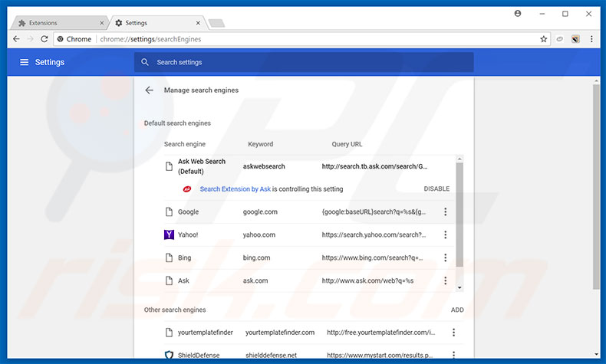Image resolution: width=606 pixels, height=364 pixels.
Task: Click the yourtemplatefinder.com keyword
Action: [x=280, y=333]
